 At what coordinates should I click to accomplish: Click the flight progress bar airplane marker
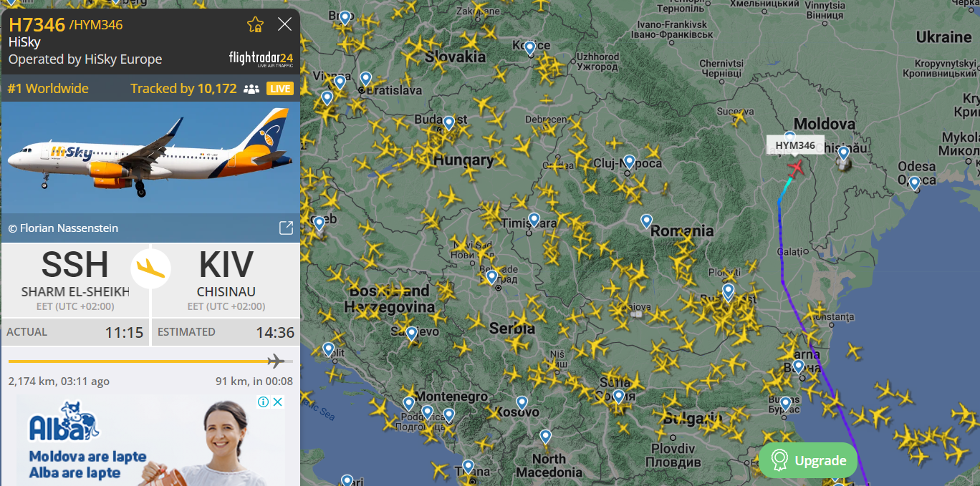pyautogui.click(x=276, y=361)
